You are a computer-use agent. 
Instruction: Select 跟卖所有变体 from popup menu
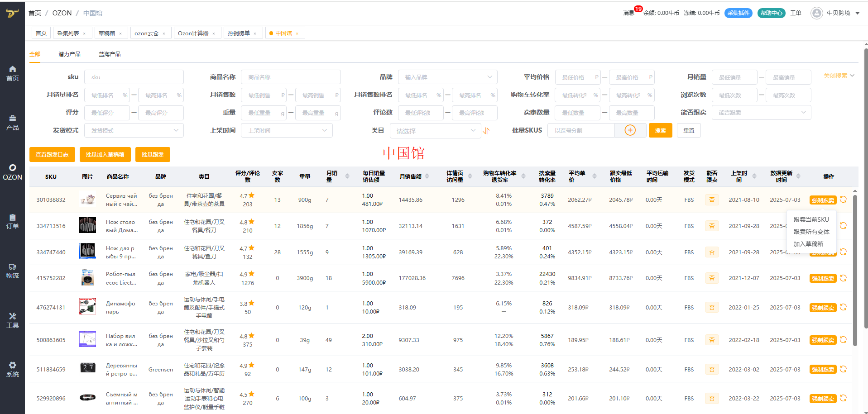point(811,232)
